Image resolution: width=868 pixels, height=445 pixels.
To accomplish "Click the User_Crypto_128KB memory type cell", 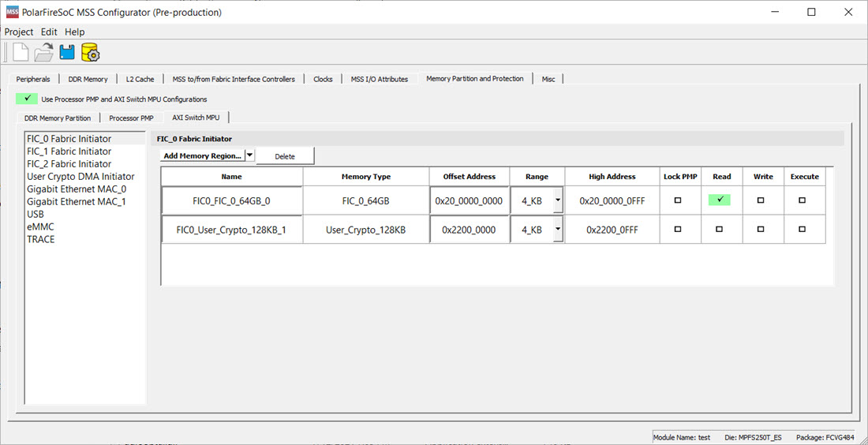I will coord(366,229).
